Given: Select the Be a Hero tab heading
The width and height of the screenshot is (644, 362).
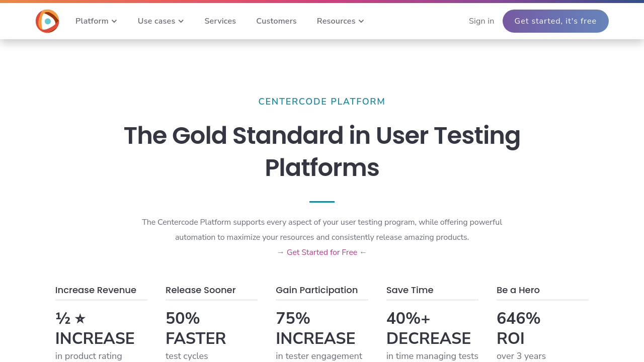Looking at the screenshot, I should (x=518, y=290).
